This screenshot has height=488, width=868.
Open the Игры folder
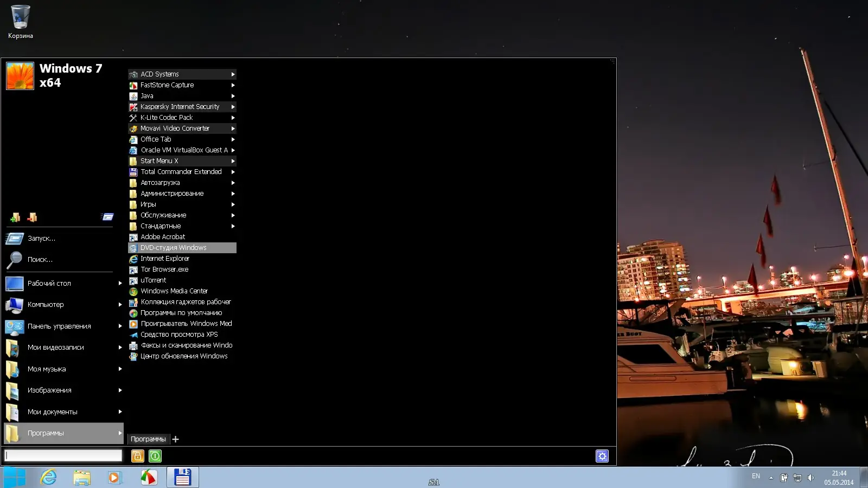pos(182,204)
